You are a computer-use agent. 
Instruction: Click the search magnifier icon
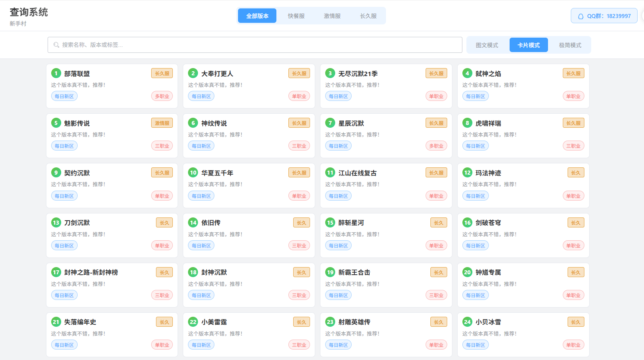pyautogui.click(x=56, y=45)
